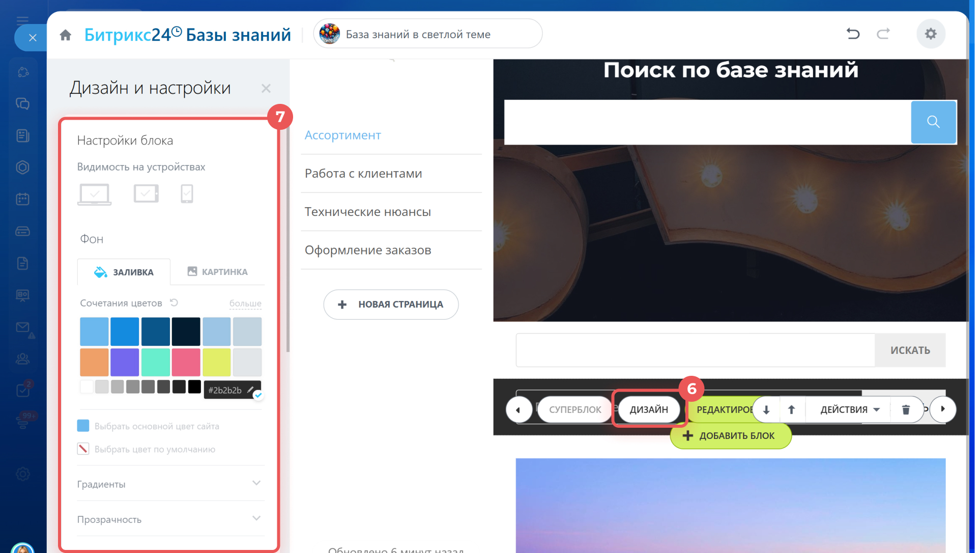Reset color combinations with circular arrow
The image size is (980, 553).
(174, 302)
